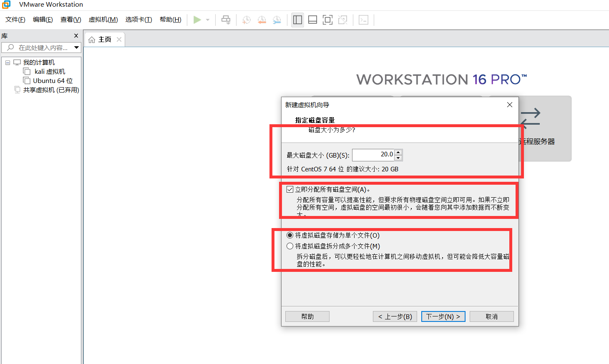This screenshot has height=364, width=609.
Task: Open the library search dropdown arrow
Action: tap(77, 48)
